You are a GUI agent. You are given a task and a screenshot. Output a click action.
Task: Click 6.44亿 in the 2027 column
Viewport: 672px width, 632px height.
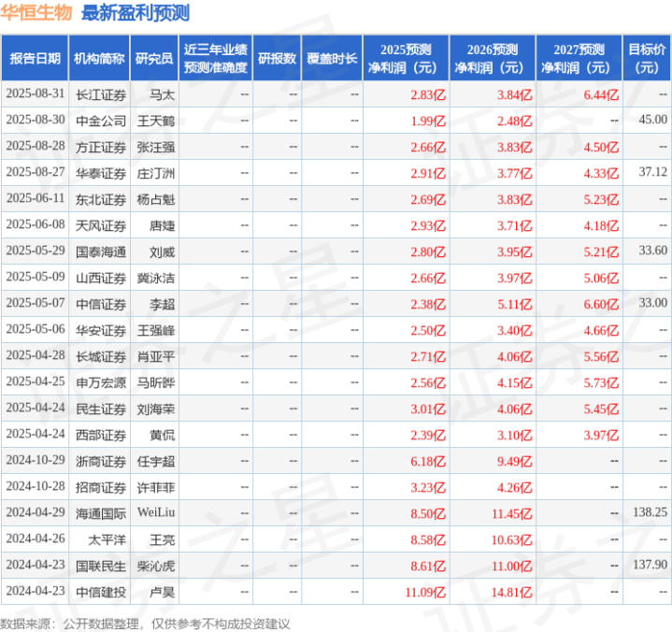click(x=601, y=94)
